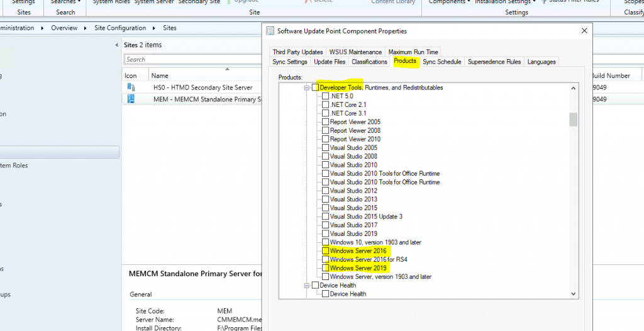Select the MEM - MEMCM Standalone Primary row
This screenshot has height=331, width=644.
(x=192, y=99)
